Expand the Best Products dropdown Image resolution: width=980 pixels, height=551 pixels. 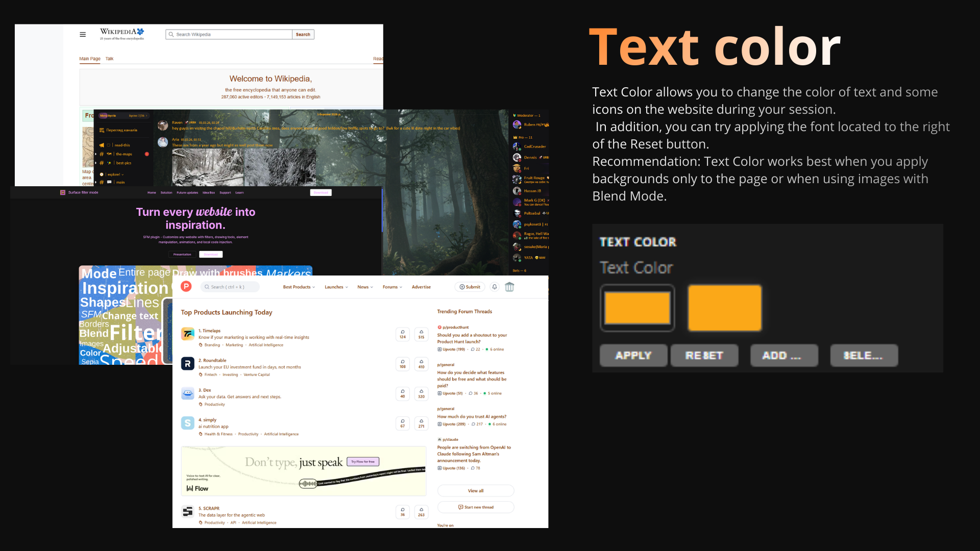tap(299, 287)
